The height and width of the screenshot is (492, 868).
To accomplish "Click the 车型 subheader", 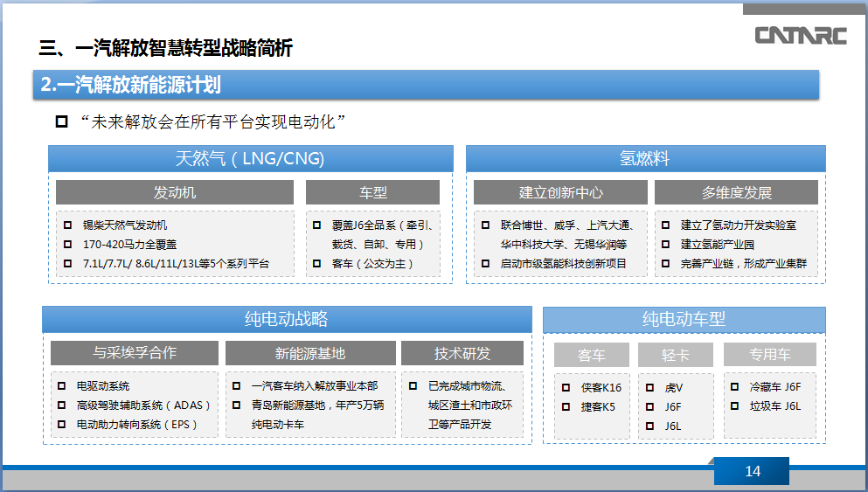I will [x=372, y=192].
